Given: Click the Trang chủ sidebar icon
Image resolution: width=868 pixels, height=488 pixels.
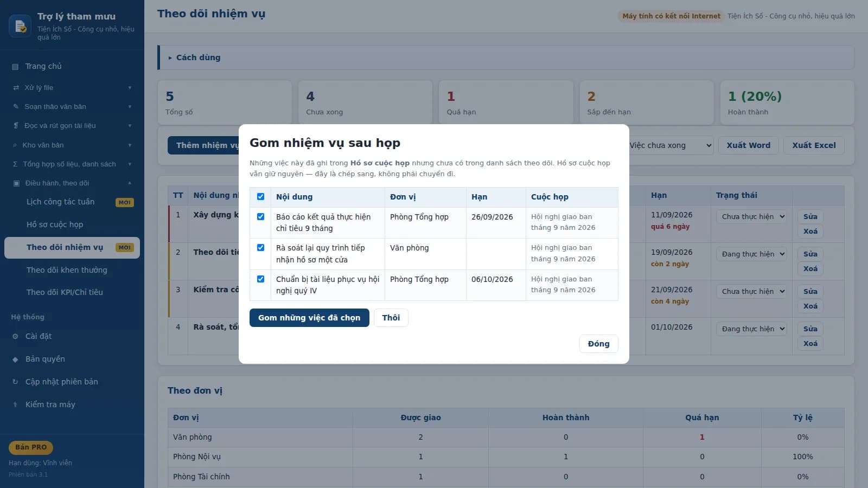Looking at the screenshot, I should (x=15, y=67).
